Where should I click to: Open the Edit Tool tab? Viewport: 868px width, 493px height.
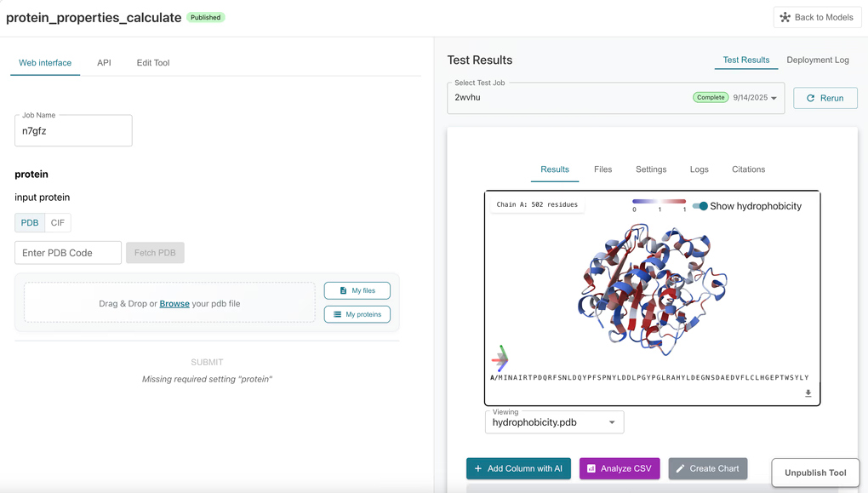153,63
